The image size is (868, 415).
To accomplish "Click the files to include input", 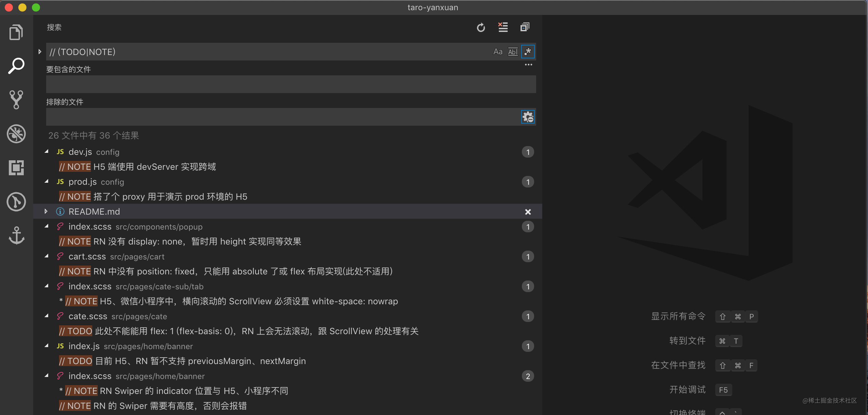I will (x=291, y=84).
